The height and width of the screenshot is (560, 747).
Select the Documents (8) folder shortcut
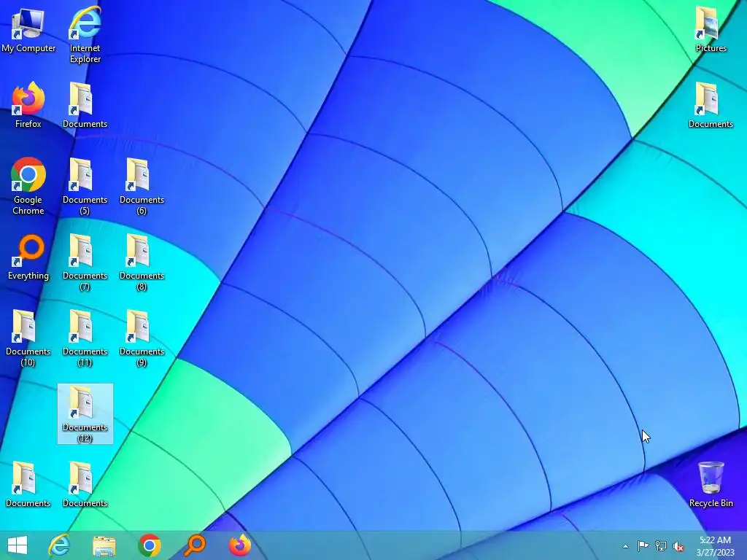point(142,262)
